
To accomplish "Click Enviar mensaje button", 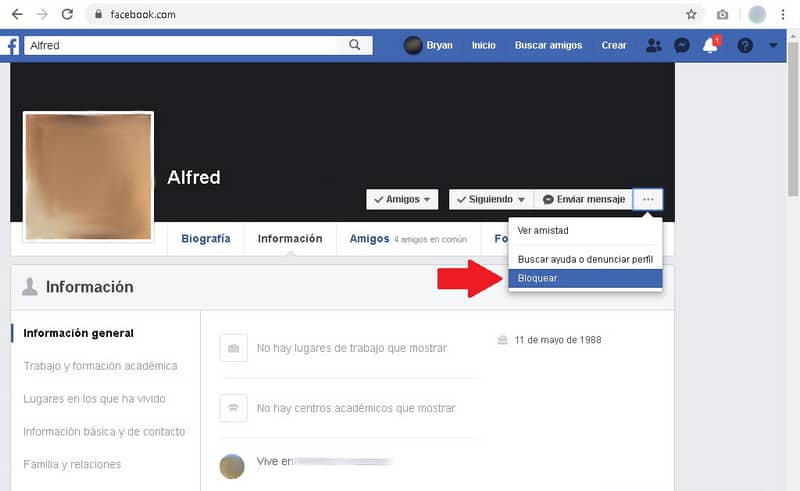I will click(584, 199).
